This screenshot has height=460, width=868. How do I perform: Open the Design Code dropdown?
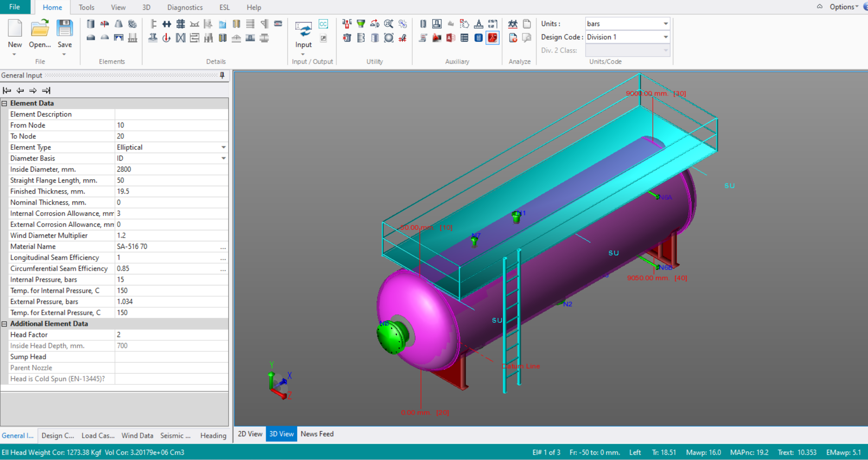(x=665, y=37)
